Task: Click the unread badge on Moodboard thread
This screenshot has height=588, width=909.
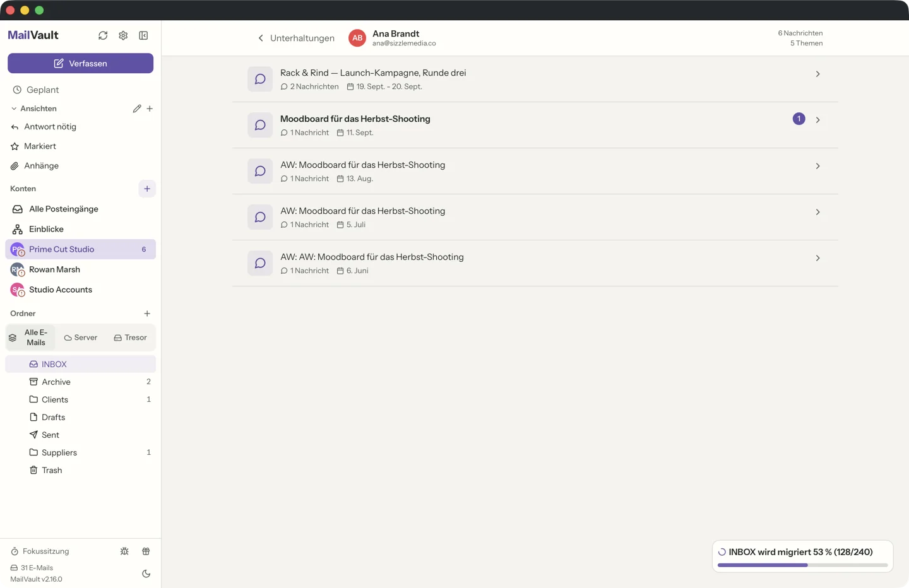Action: 799,119
